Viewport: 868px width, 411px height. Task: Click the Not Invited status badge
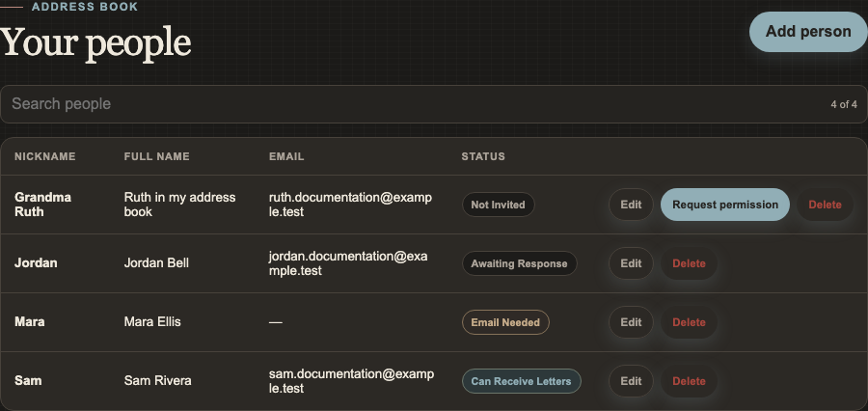point(499,205)
